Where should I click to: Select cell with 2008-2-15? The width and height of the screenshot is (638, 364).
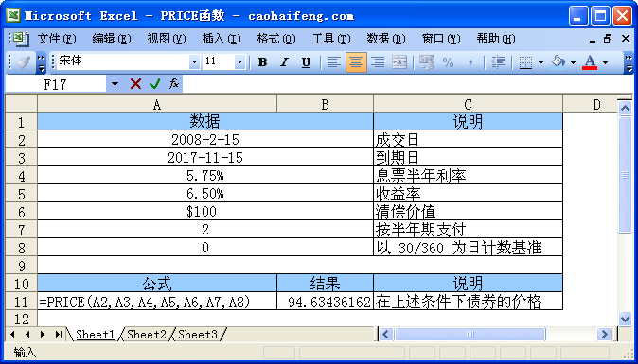[205, 139]
